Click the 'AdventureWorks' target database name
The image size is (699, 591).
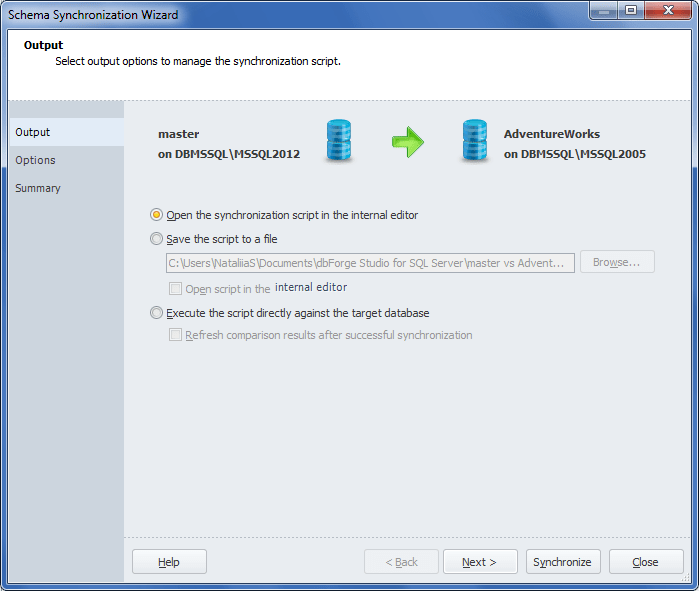[x=552, y=134]
